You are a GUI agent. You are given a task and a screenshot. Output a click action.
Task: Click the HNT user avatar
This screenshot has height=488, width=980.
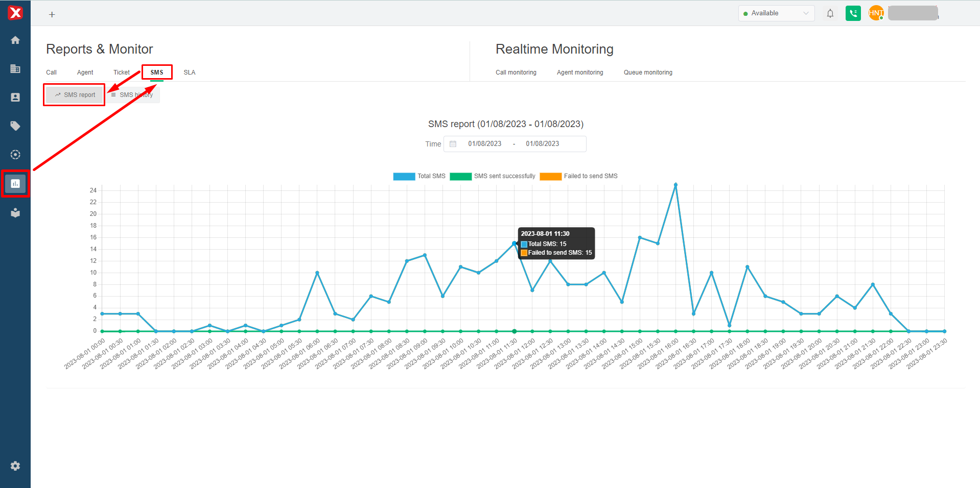[x=876, y=13]
